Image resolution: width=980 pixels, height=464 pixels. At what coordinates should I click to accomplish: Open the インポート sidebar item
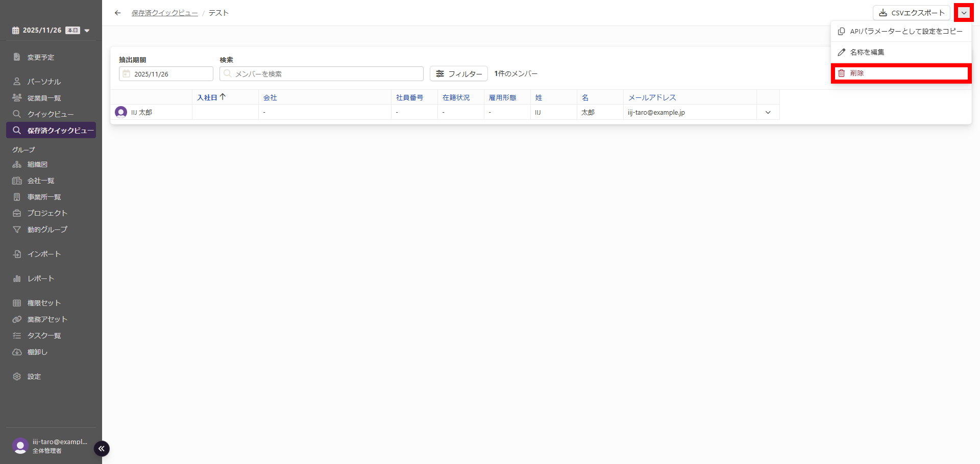(44, 254)
